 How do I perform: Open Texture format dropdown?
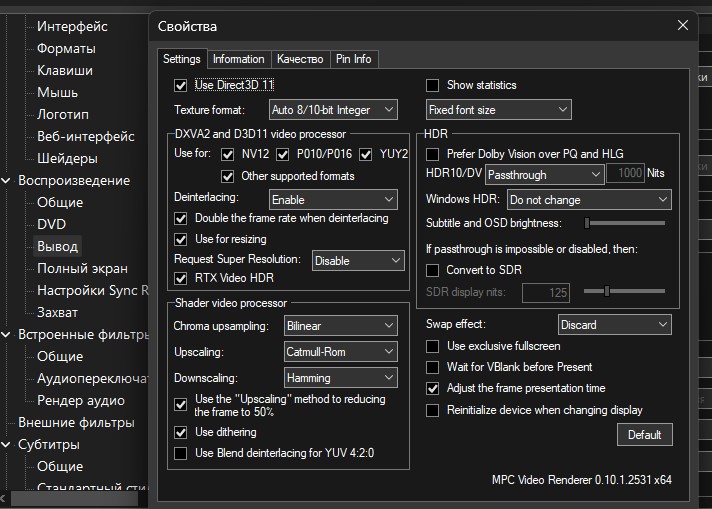click(333, 110)
